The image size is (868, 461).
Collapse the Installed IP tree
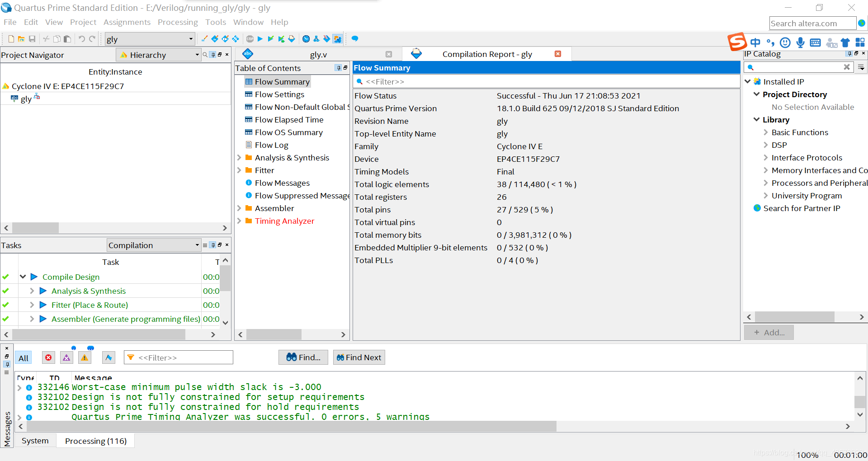(748, 81)
